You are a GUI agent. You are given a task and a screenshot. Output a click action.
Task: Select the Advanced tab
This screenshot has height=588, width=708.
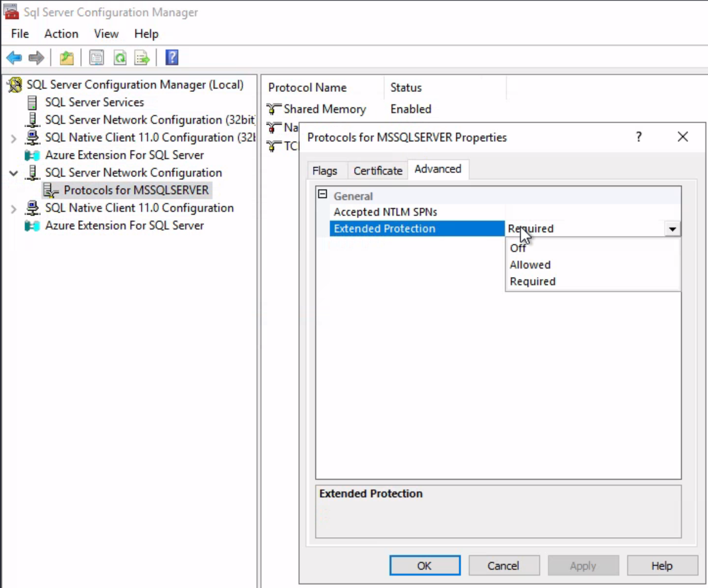[438, 169]
